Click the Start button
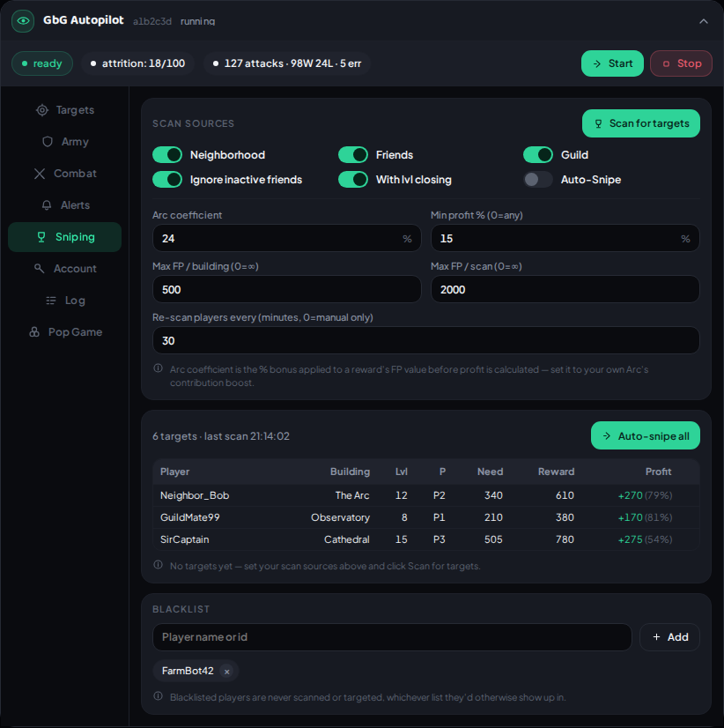 (x=612, y=63)
